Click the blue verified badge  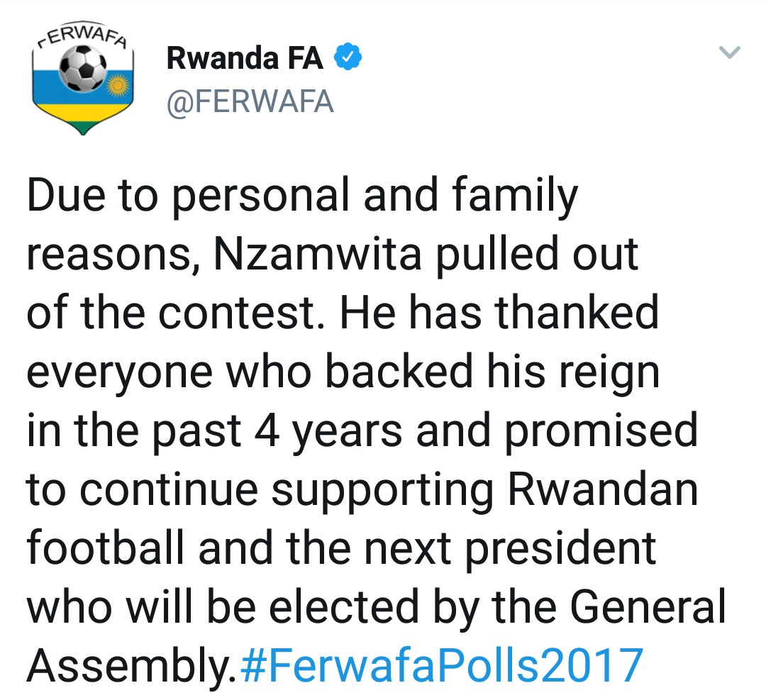tap(348, 60)
